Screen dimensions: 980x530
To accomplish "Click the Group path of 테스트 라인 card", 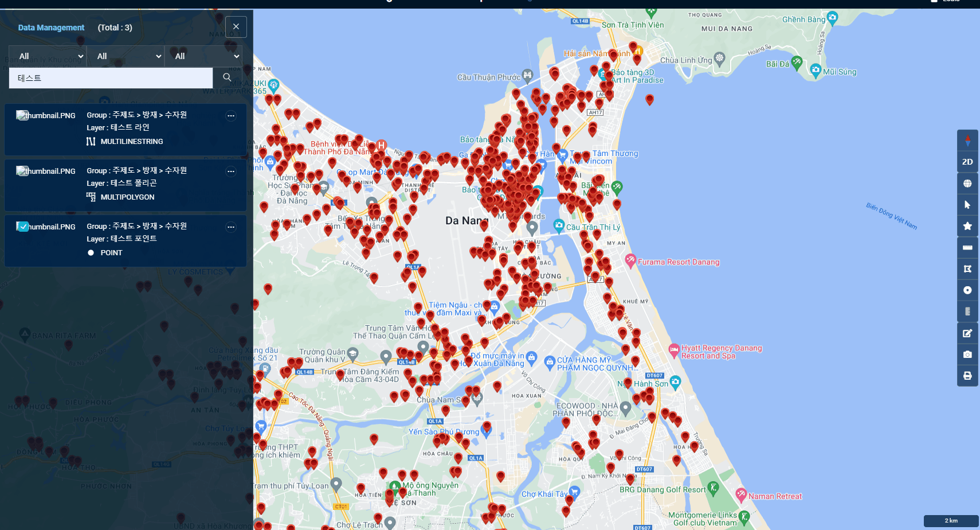I will click(137, 115).
